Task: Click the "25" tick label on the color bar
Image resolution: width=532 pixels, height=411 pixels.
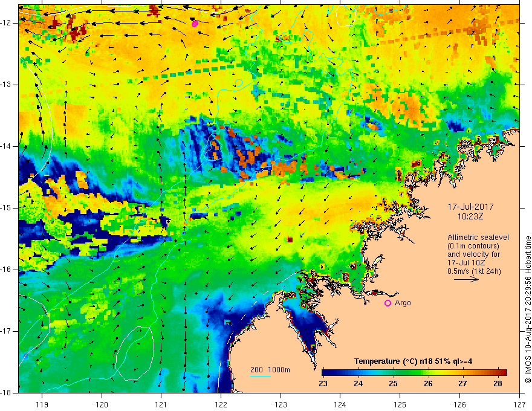Action: click(x=393, y=384)
